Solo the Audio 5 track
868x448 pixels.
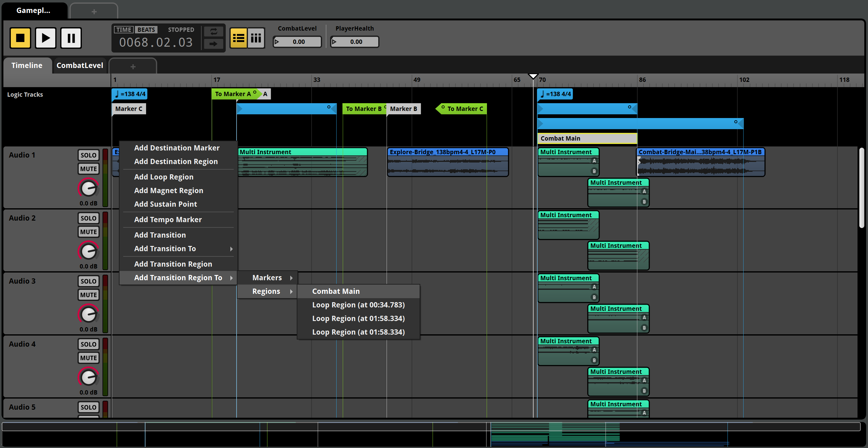[x=89, y=407]
